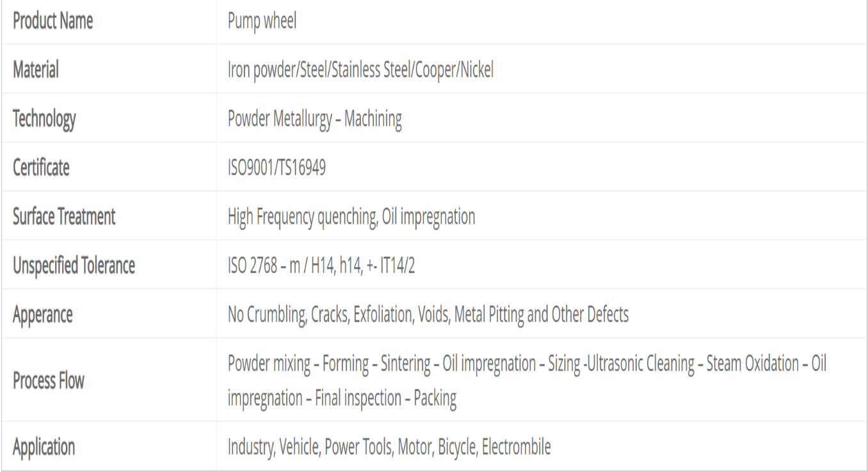This screenshot has width=868, height=472.
Task: Click the word Electrombile in Application row
Action: (516, 446)
